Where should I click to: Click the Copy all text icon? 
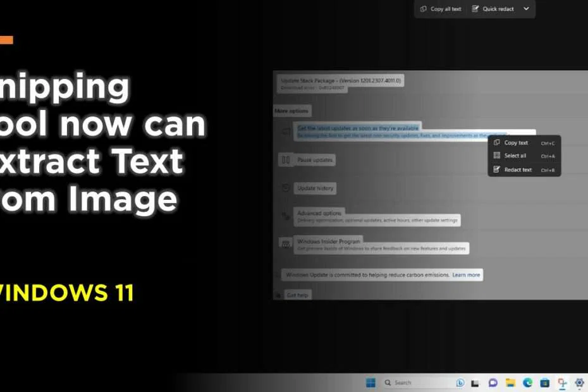(x=424, y=9)
